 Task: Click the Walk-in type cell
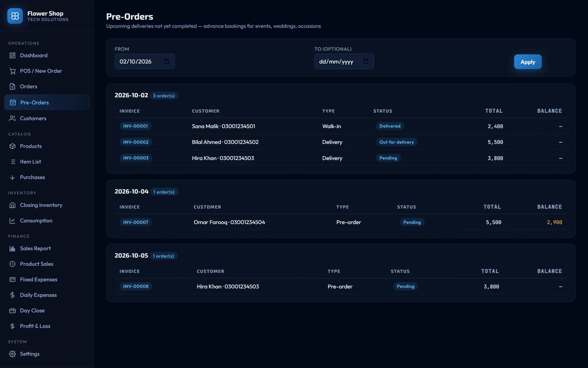pyautogui.click(x=331, y=126)
